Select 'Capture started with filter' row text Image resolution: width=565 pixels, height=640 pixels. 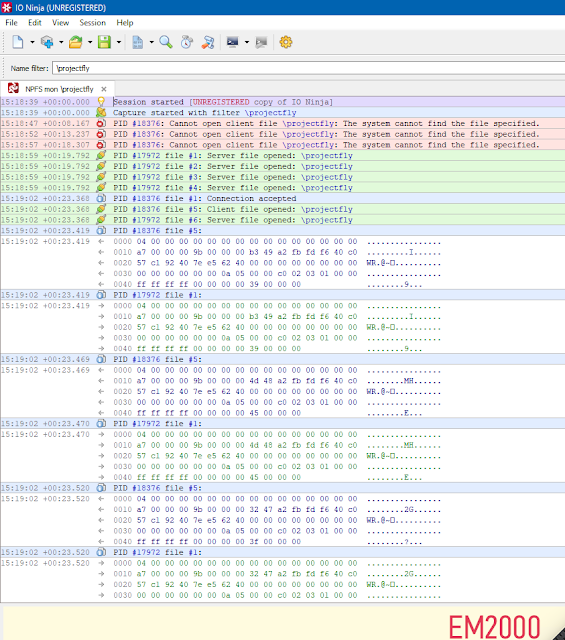(x=205, y=112)
